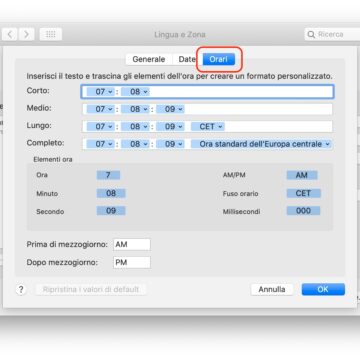This screenshot has width=360, height=360.
Task: Click the Ora element token 7
Action: [x=108, y=175]
